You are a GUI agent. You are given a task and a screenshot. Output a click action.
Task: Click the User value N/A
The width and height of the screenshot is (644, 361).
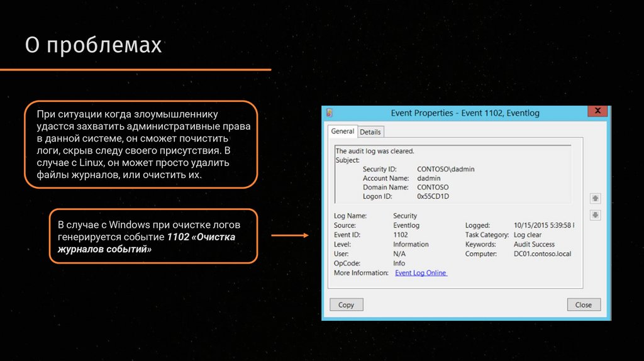click(x=399, y=254)
